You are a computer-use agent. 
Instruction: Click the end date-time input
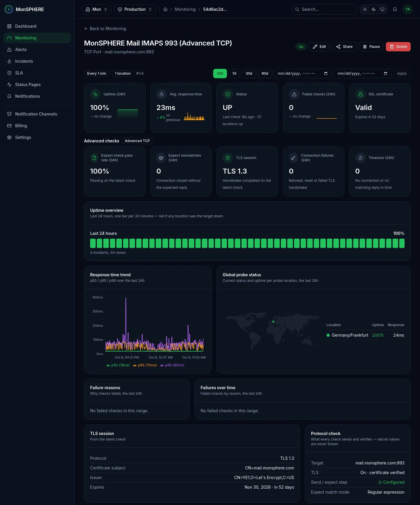[362, 74]
